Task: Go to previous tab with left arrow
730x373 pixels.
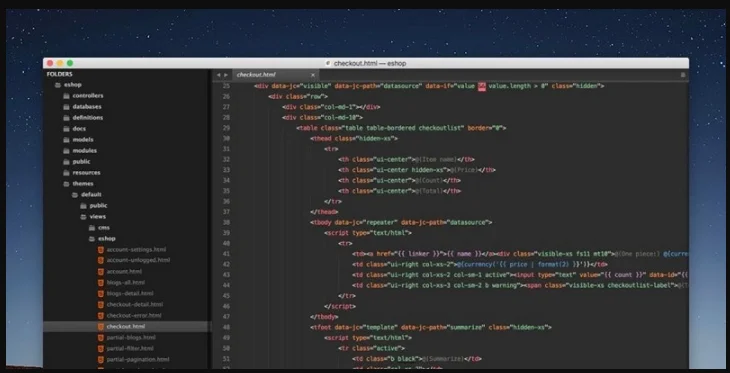Action: click(218, 75)
